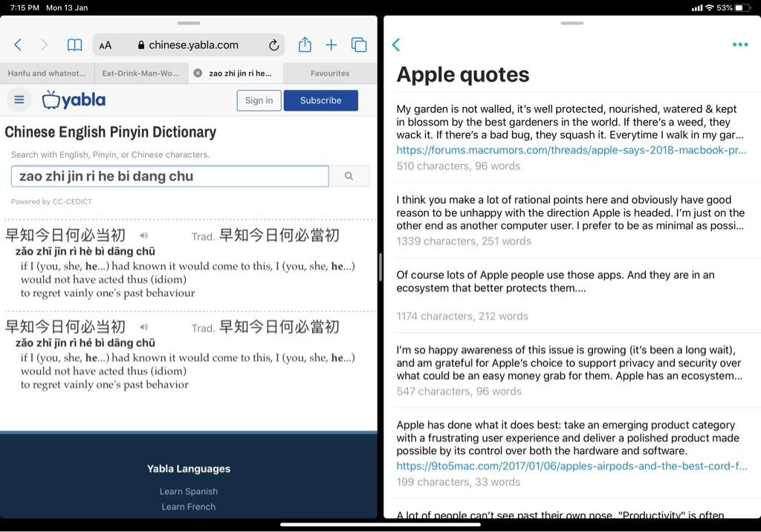Click Chinese English Pinyin Dictionary heading
The width and height of the screenshot is (761, 532).
tap(111, 132)
